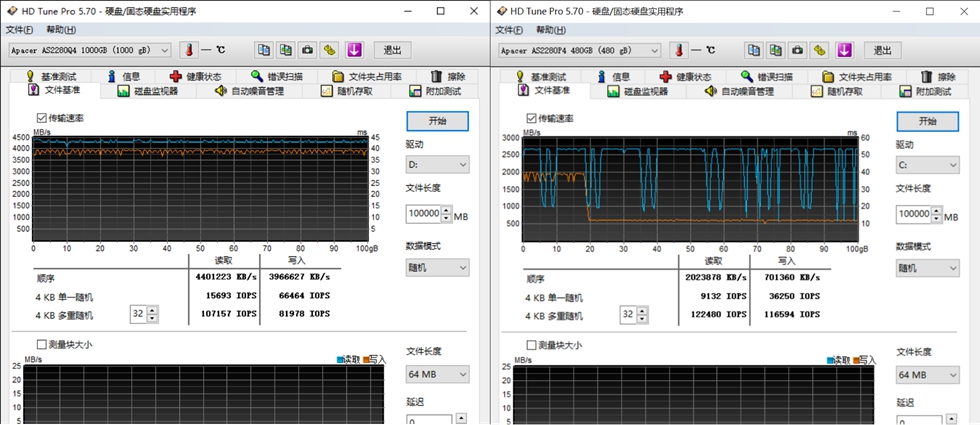Switch to 随机存取 tab in right window
The image size is (980, 425).
[838, 91]
